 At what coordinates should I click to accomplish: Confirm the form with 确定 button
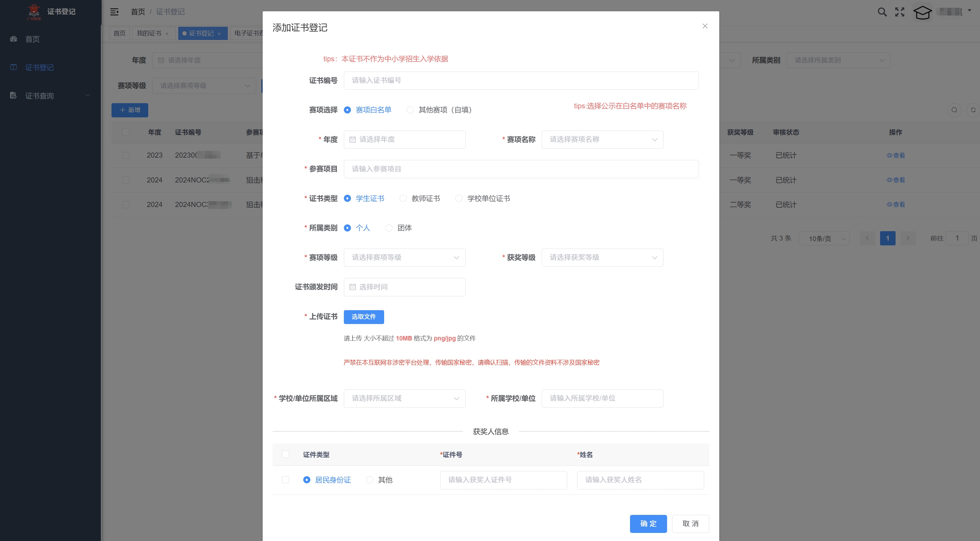coord(648,524)
